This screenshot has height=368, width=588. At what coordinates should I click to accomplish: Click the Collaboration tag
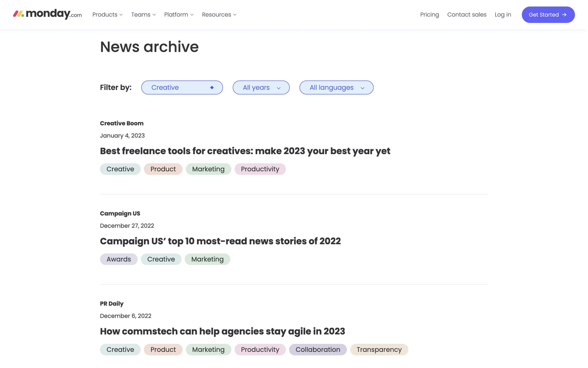318,350
